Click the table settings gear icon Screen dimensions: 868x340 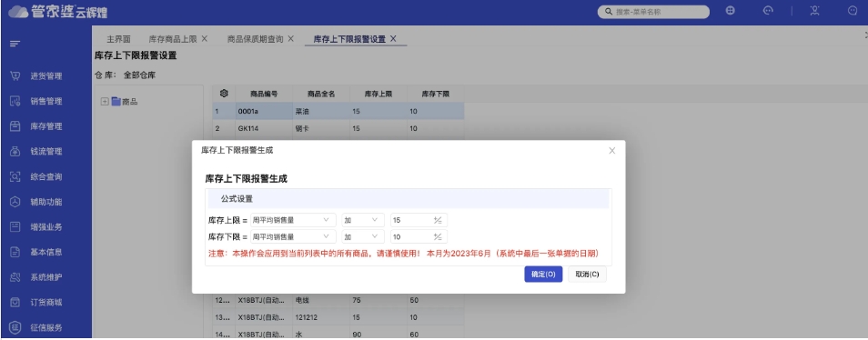point(224,94)
